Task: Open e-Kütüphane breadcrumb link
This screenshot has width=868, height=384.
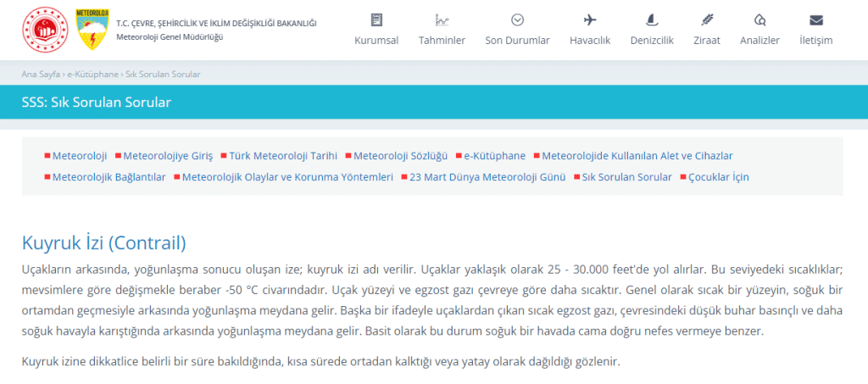Action: 93,75
